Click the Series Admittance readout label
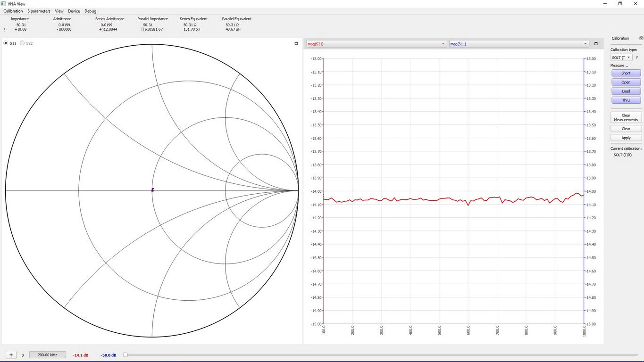The height and width of the screenshot is (362, 644). pyautogui.click(x=110, y=19)
